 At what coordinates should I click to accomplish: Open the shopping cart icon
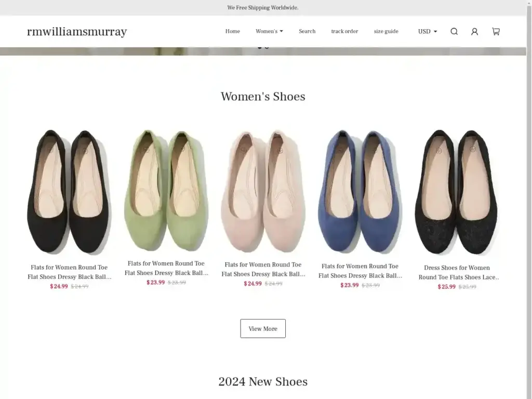point(496,32)
